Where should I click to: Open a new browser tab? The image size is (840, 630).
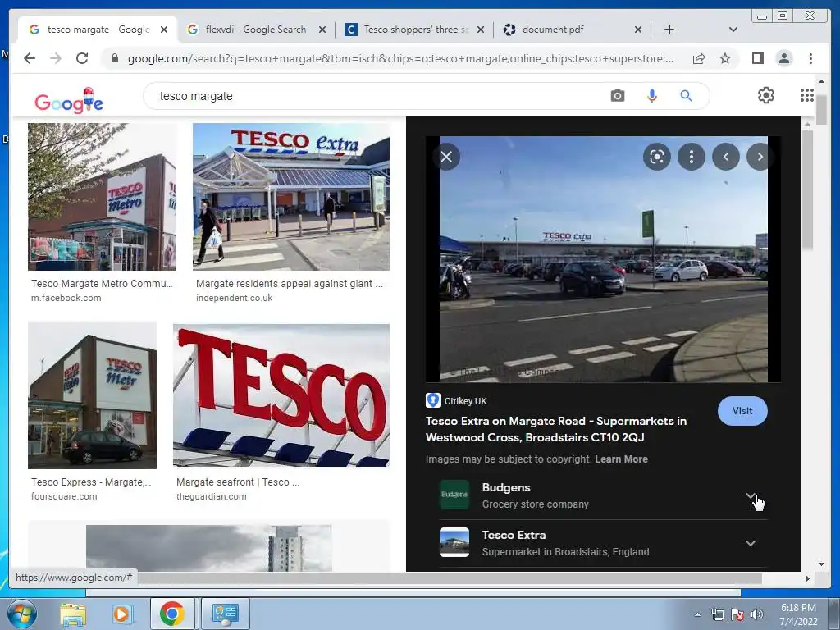click(x=669, y=30)
